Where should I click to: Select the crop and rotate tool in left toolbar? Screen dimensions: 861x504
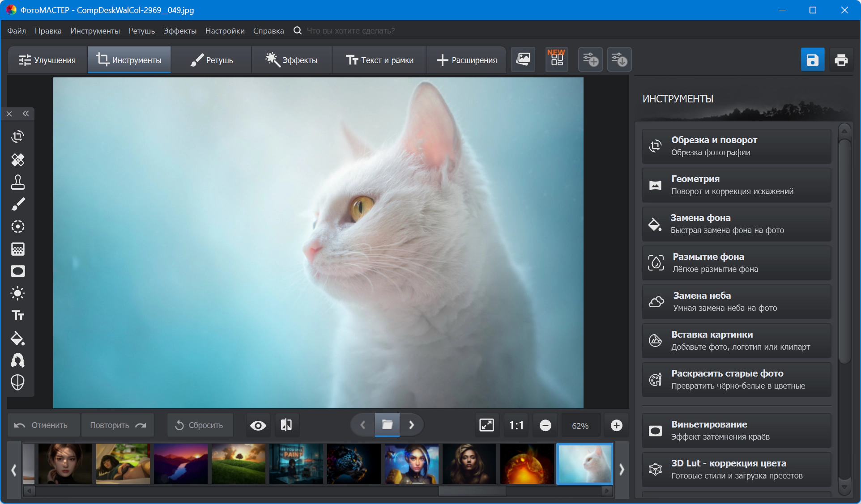click(17, 137)
